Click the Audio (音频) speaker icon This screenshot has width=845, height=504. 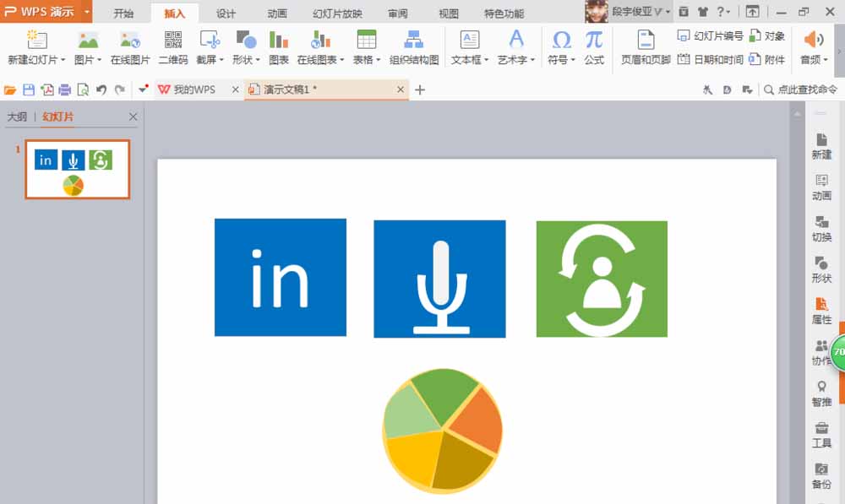click(x=813, y=40)
